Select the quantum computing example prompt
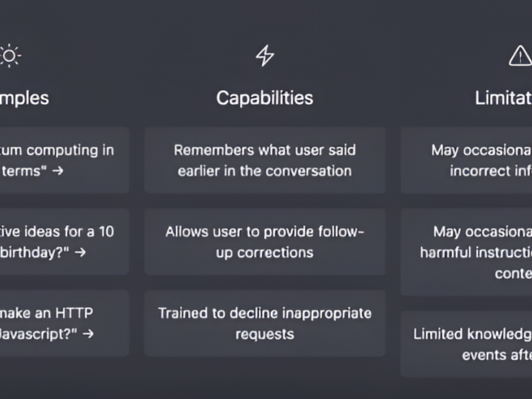 [62, 160]
